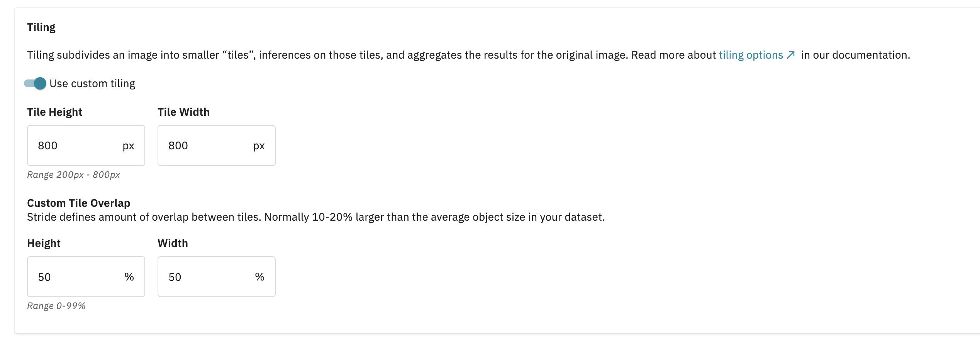The width and height of the screenshot is (980, 348).
Task: Select the overlap Height percentage field
Action: click(x=86, y=277)
